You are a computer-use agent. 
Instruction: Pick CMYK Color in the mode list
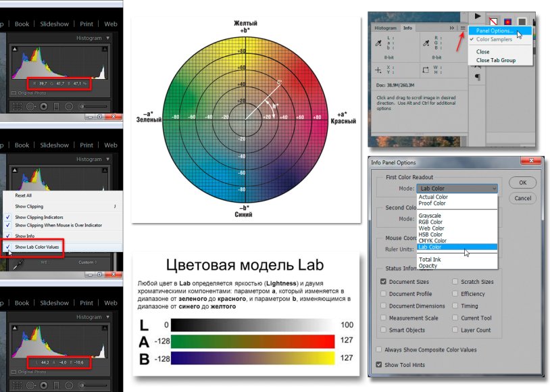pyautogui.click(x=432, y=240)
